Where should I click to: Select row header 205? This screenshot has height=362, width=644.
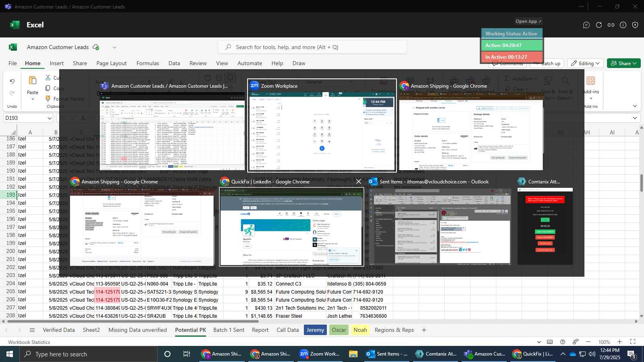coord(11,292)
